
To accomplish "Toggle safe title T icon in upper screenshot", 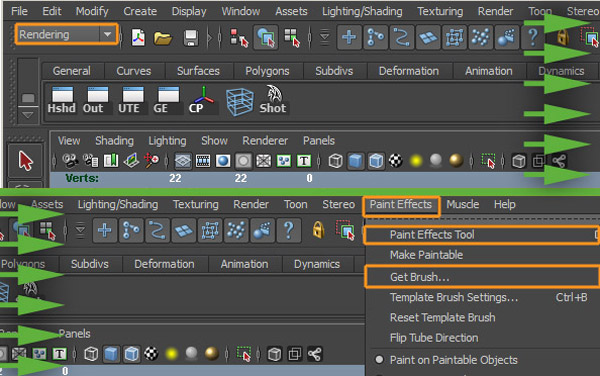I will 303,161.
